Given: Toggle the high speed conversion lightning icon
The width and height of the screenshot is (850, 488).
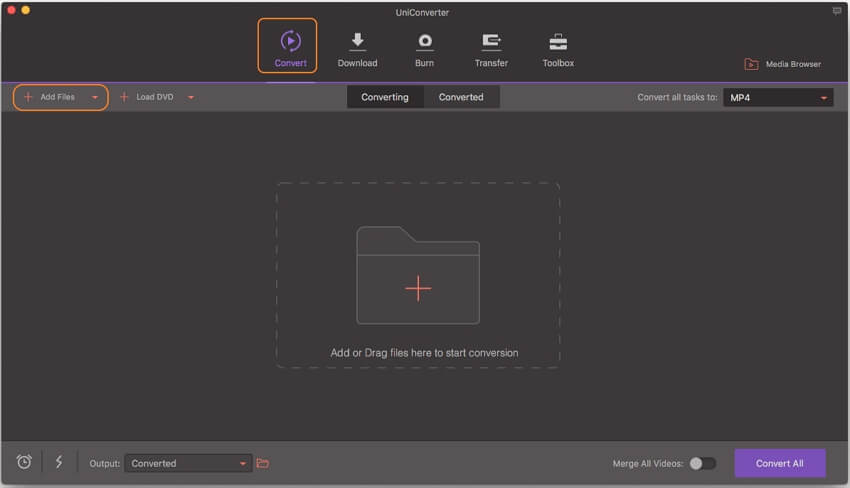Looking at the screenshot, I should click(59, 462).
